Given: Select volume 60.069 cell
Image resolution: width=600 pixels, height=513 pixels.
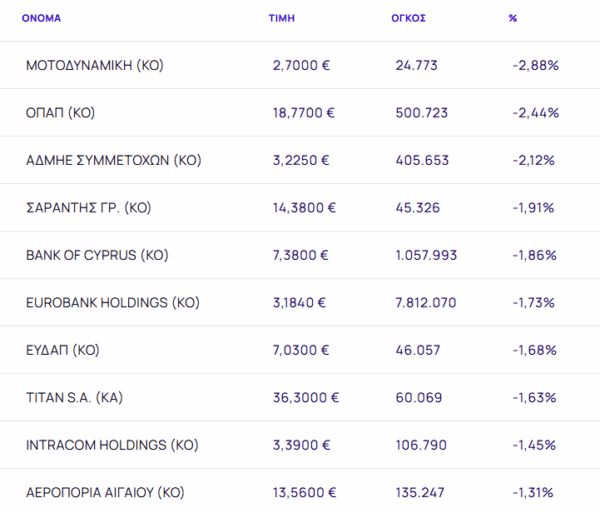Looking at the screenshot, I should [419, 397].
